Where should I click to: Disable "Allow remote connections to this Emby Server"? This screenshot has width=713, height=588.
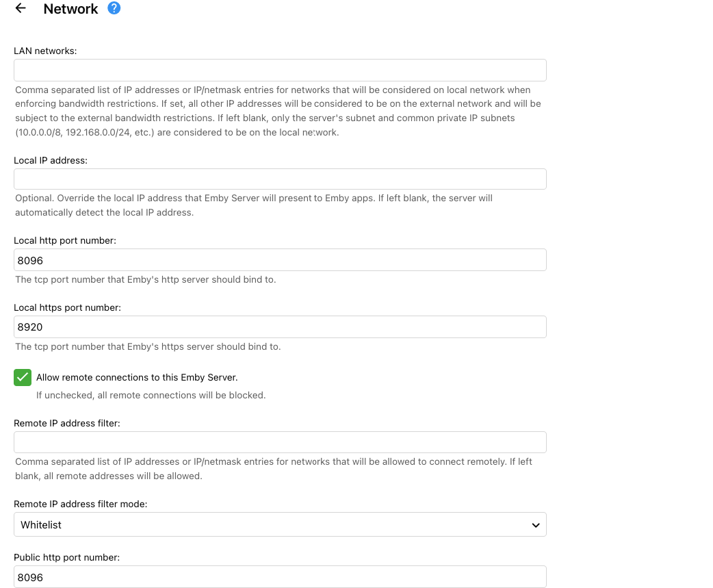coord(23,377)
